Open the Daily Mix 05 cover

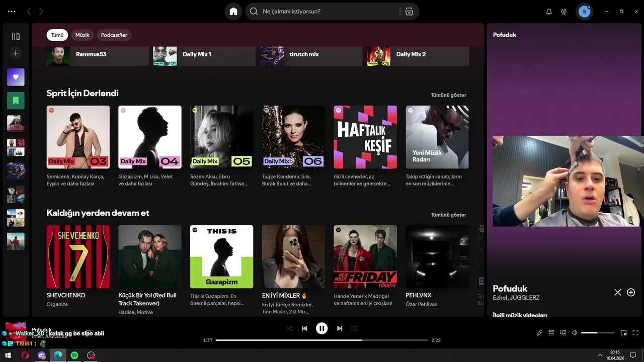tap(222, 137)
